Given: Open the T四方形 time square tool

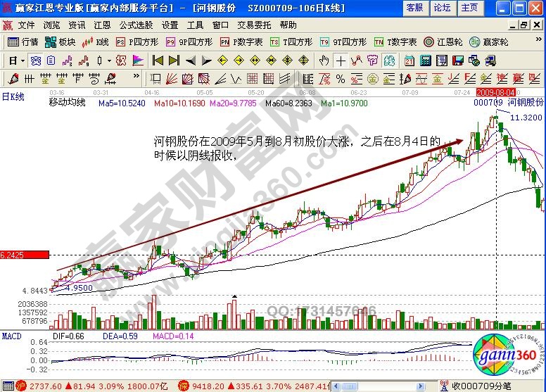Looking at the screenshot, I should [291, 42].
